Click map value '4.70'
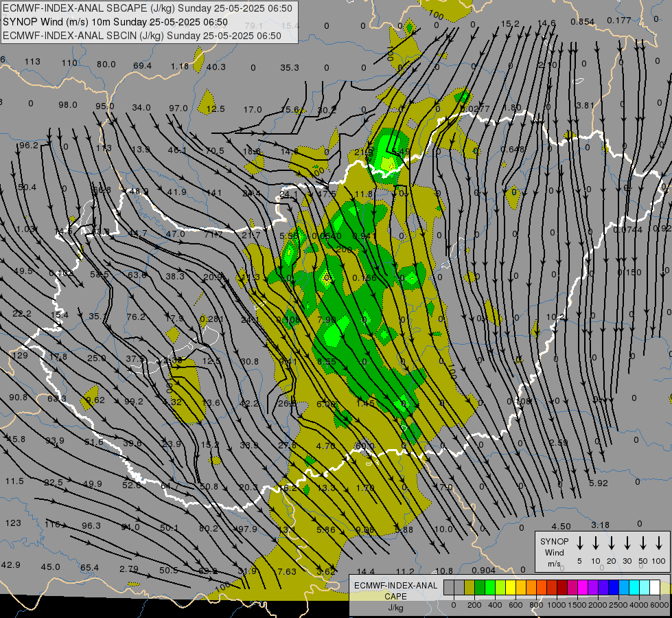Viewport: 672px width, 618px height. 325,446
